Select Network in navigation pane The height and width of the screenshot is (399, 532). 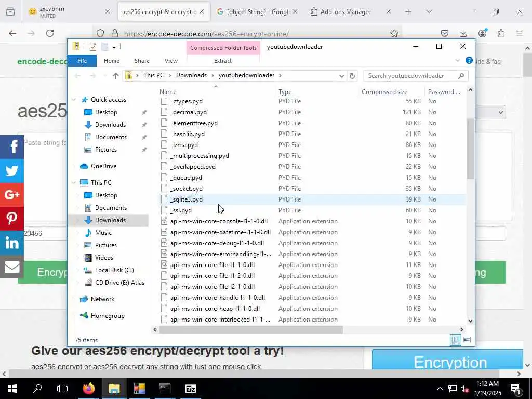(x=102, y=299)
